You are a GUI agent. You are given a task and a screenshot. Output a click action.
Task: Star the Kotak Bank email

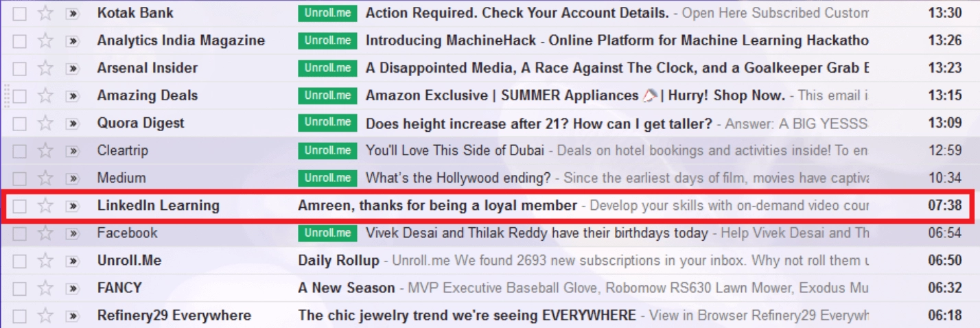coord(45,13)
